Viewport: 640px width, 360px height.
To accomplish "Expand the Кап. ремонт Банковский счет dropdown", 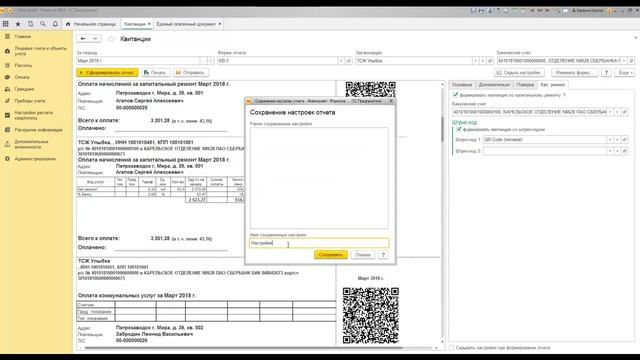I will click(610, 112).
